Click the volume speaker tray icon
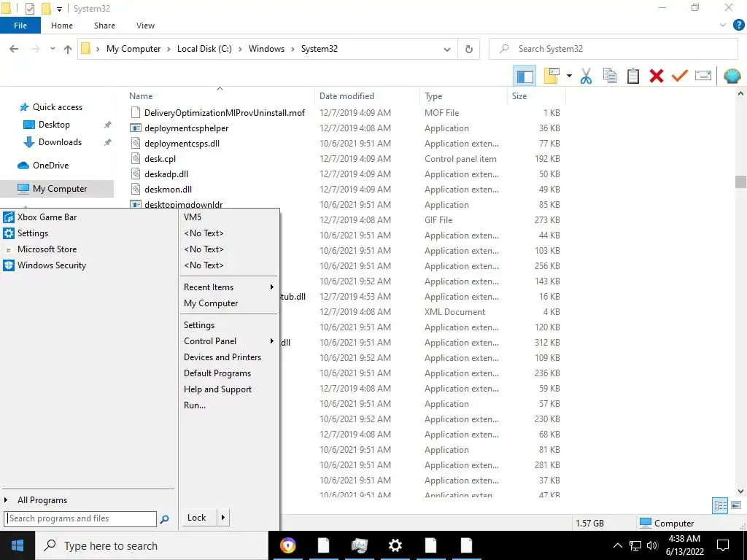747x560 pixels. [x=652, y=545]
